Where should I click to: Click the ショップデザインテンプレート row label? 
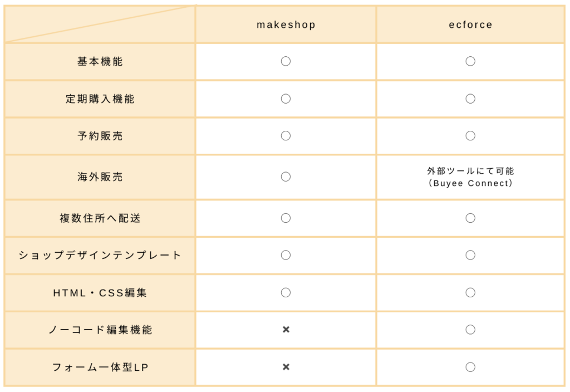[x=100, y=255]
